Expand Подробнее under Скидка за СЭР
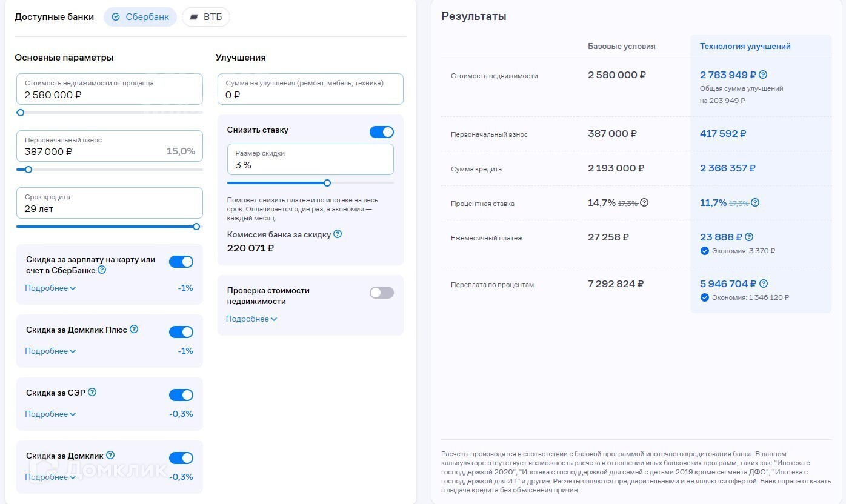846x504 pixels. [x=50, y=414]
